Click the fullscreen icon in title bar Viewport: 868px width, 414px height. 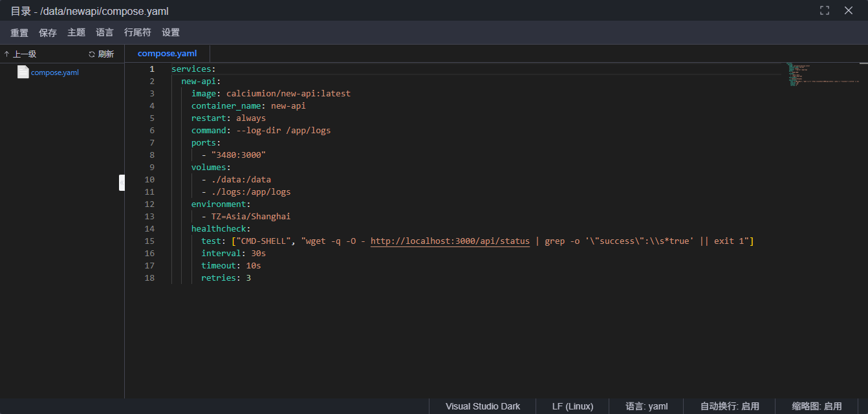pyautogui.click(x=824, y=10)
